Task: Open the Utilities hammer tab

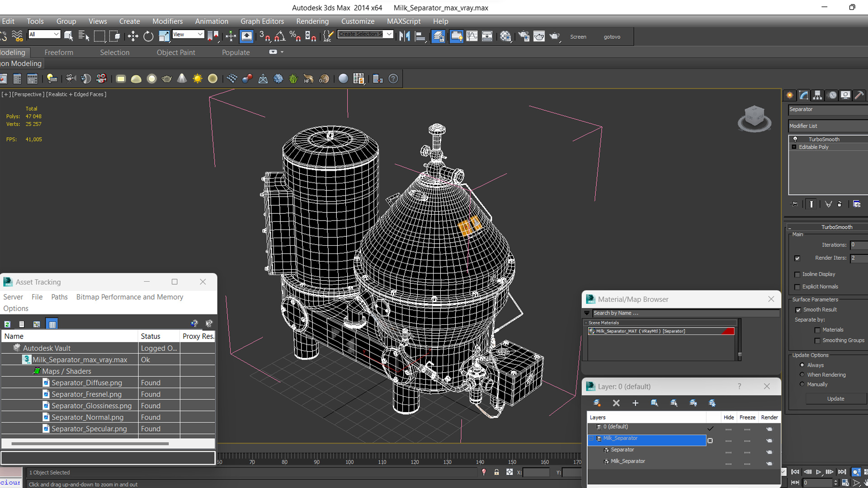Action: [859, 95]
